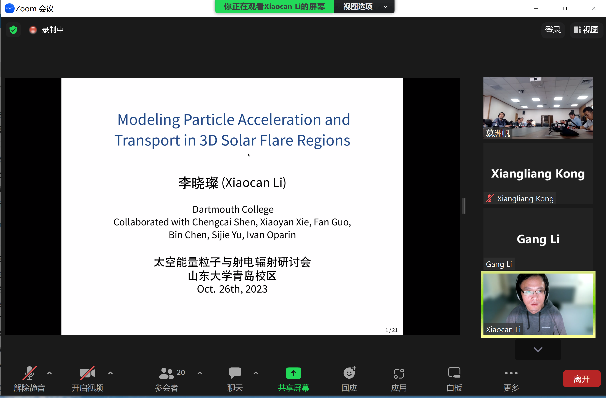Click the red leave meeting button
Screen dimensions: 606x398
click(582, 379)
